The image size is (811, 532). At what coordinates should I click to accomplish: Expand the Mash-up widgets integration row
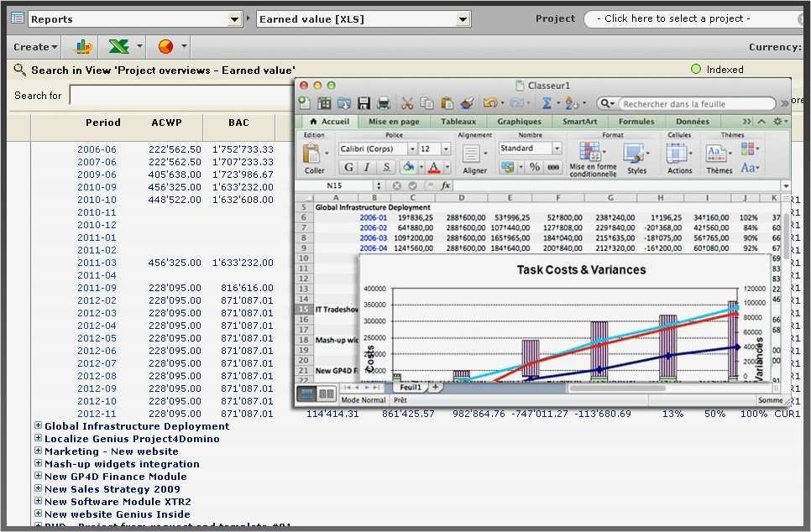point(39,463)
